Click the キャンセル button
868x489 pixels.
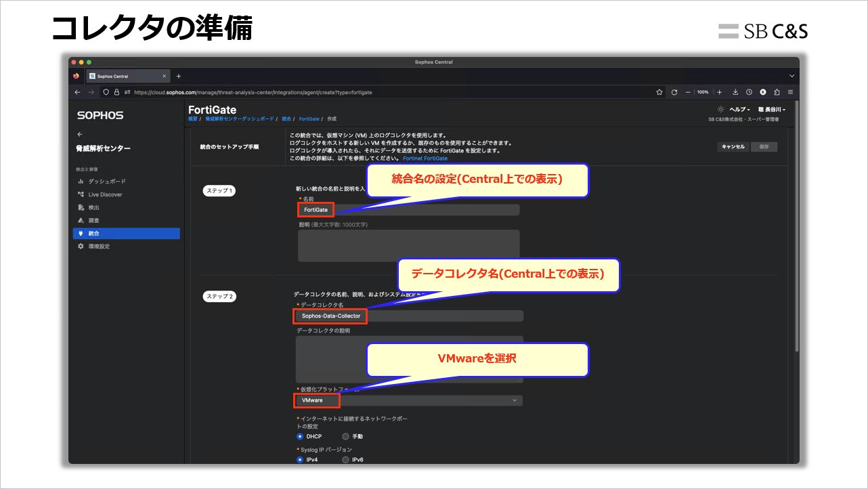pyautogui.click(x=733, y=146)
